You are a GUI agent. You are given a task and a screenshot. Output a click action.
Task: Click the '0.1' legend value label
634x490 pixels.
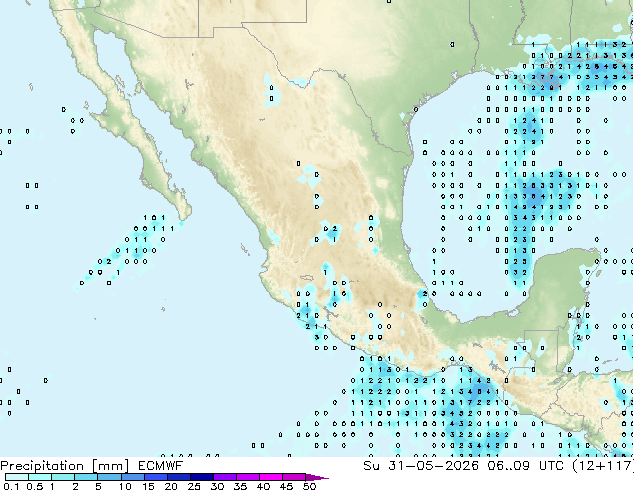coord(11,486)
